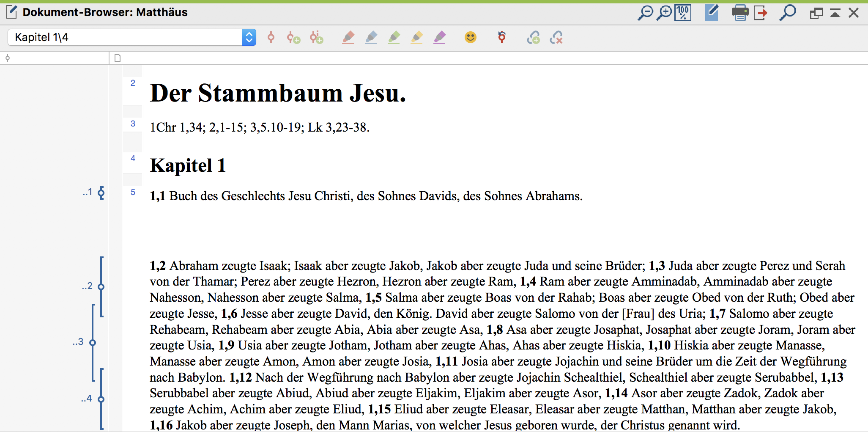Toggle edit mode pencil icon

[x=712, y=13]
